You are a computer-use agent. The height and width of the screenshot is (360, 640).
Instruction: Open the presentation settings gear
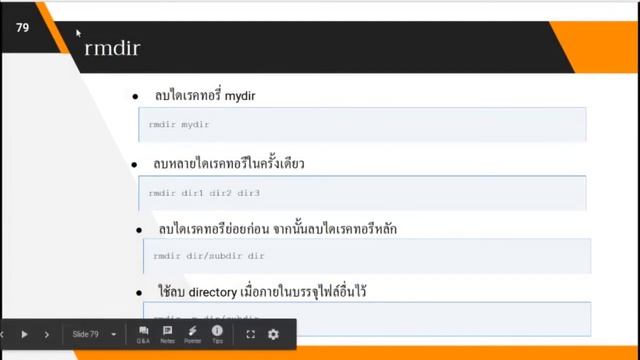tap(273, 335)
